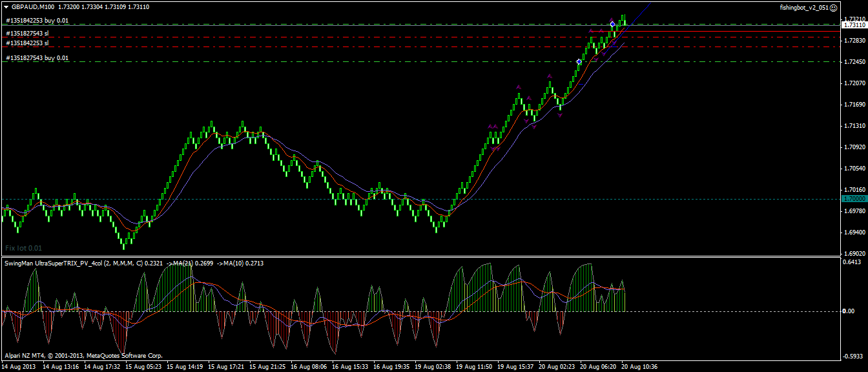Click the 16 Aug 19:35 time axis label

point(391,366)
